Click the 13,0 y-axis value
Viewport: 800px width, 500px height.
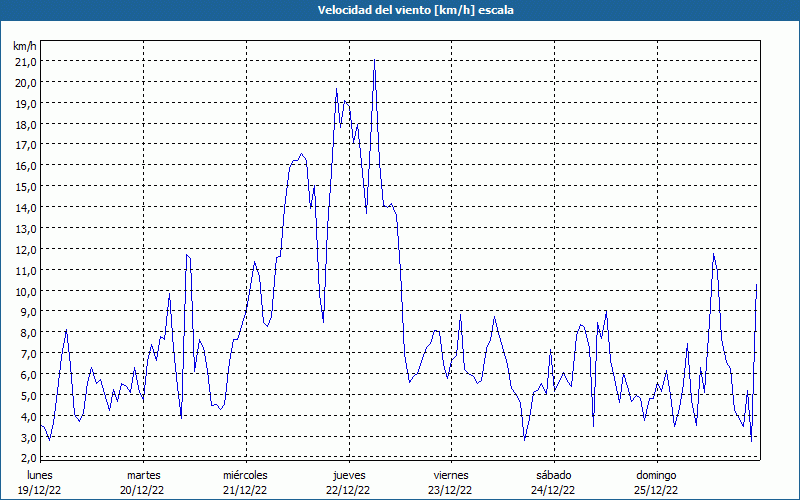click(26, 229)
